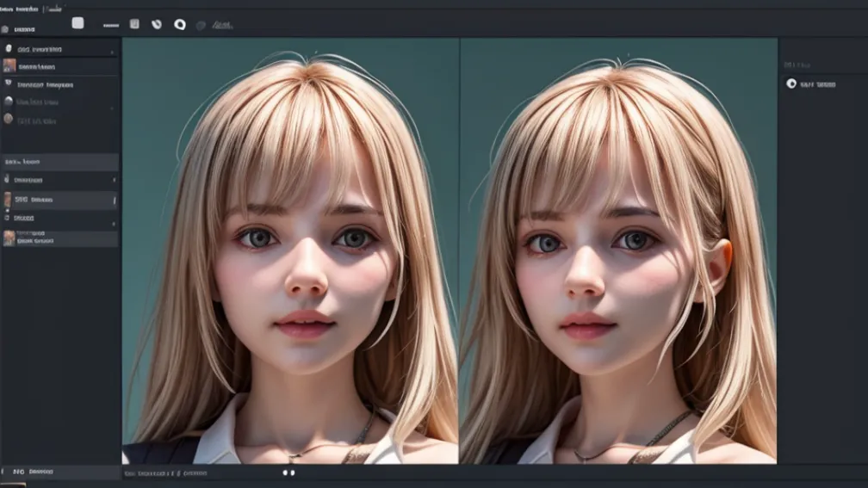
Task: Click the white leaf-shaped toolbar icon
Action: [x=157, y=24]
